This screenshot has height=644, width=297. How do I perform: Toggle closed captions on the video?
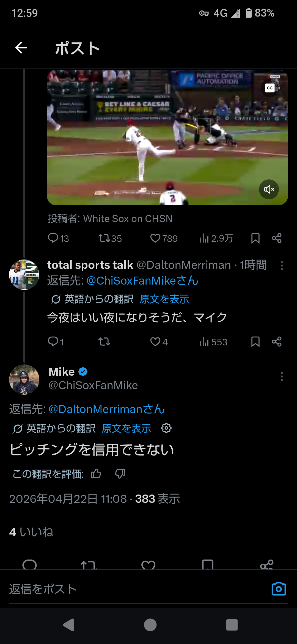click(269, 88)
